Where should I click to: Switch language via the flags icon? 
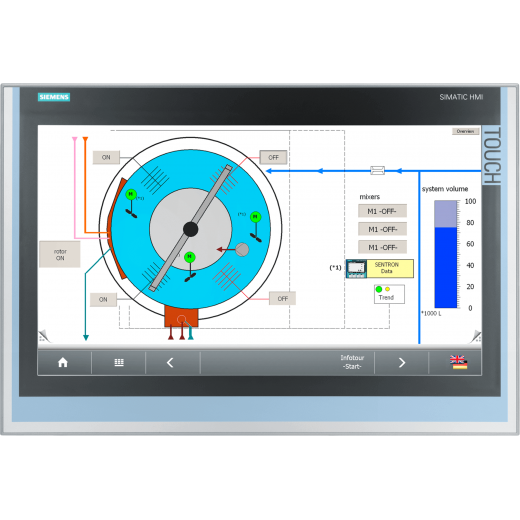458,362
